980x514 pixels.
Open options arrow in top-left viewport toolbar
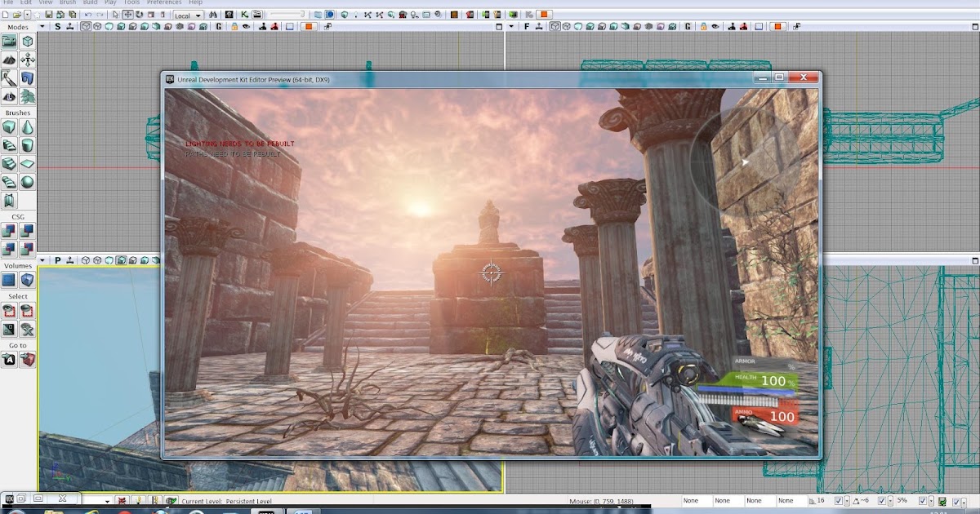tap(42, 26)
